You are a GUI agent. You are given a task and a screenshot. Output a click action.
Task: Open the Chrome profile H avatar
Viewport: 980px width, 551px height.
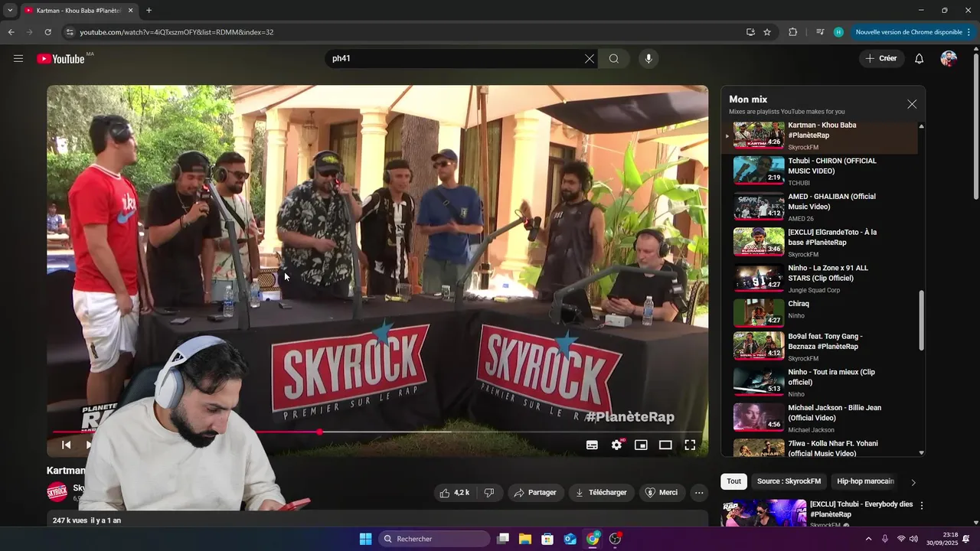coord(838,32)
